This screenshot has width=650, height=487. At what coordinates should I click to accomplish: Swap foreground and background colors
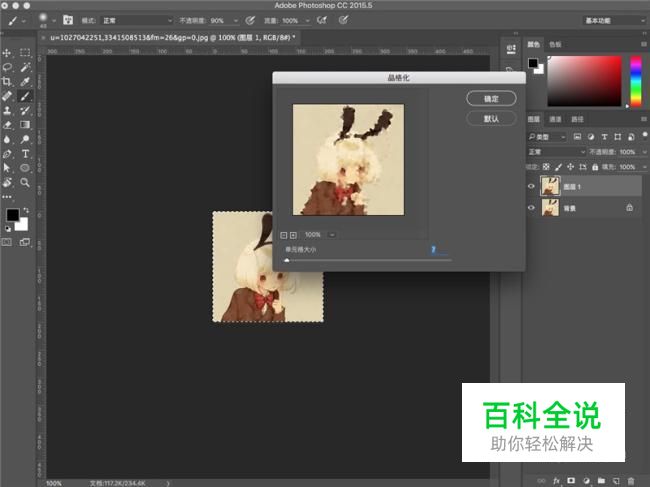[26, 211]
